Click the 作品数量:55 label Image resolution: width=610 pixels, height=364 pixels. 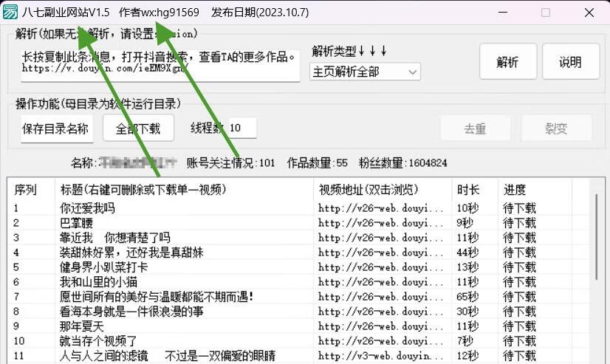click(318, 162)
